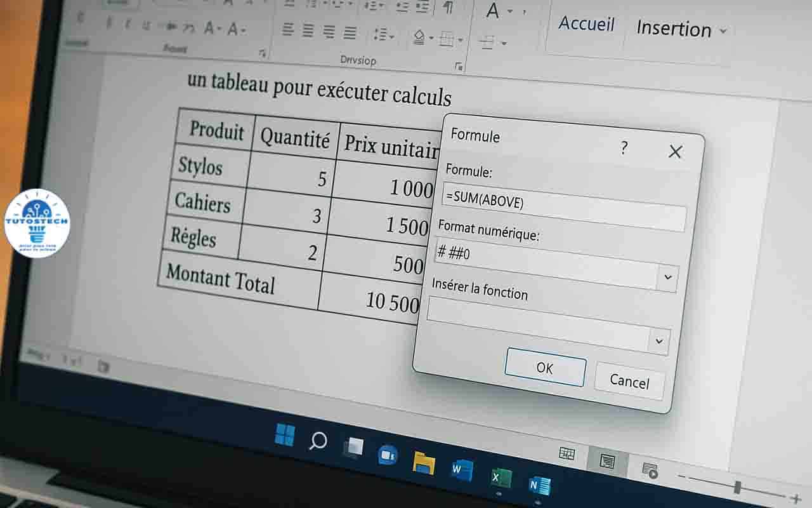This screenshot has height=508, width=812.
Task: Expand the Insérer la fonction dropdown
Action: [x=659, y=342]
